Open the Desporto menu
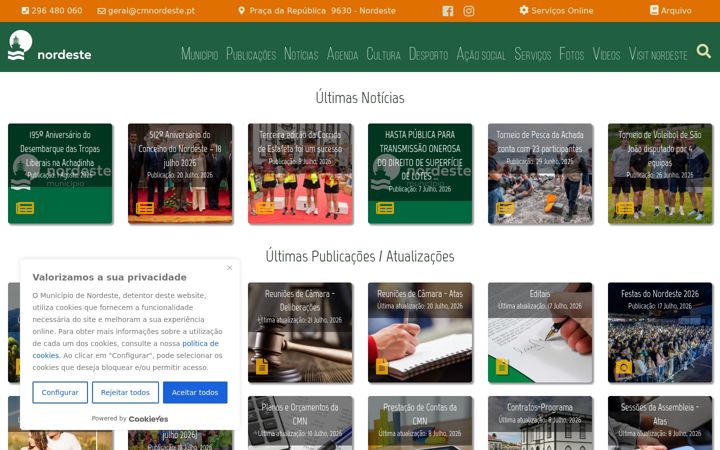This screenshot has height=450, width=720. pyautogui.click(x=428, y=54)
